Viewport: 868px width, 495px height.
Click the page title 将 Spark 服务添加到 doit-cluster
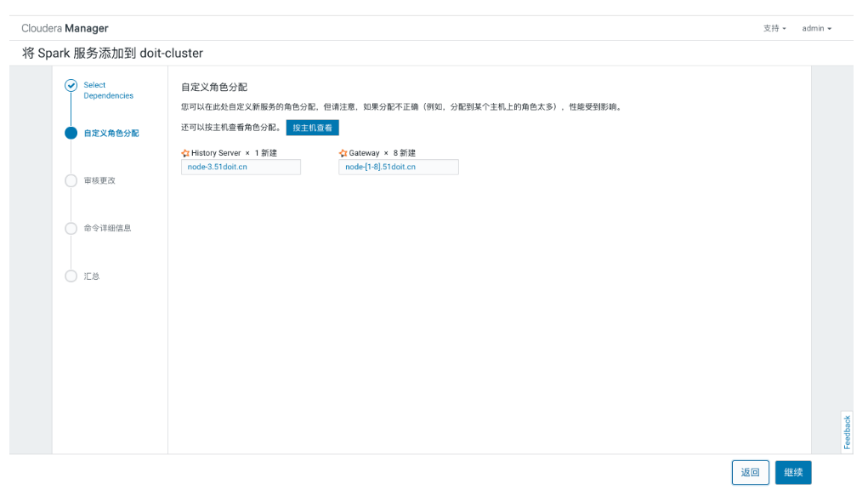coord(112,53)
